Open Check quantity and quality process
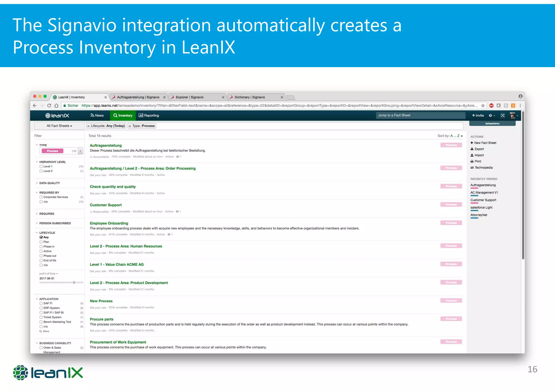This screenshot has width=555, height=392. [113, 187]
